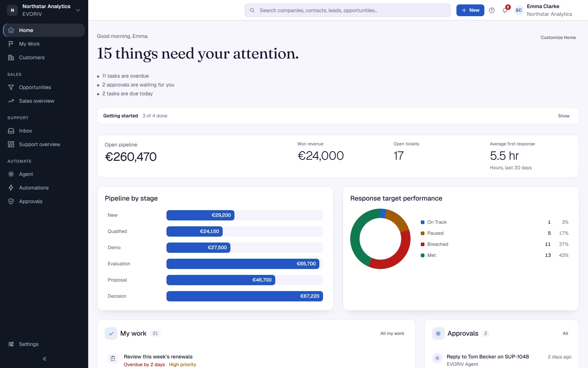Open the All my work link

(x=392, y=333)
